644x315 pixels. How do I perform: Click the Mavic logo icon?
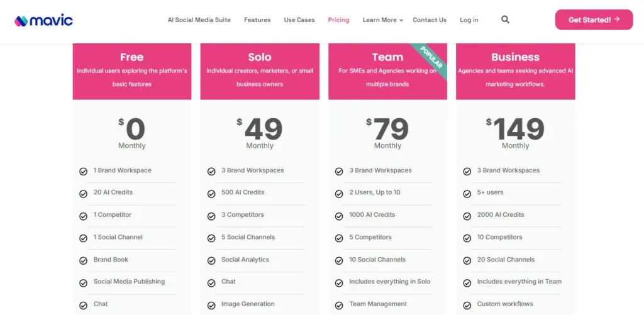pos(21,20)
